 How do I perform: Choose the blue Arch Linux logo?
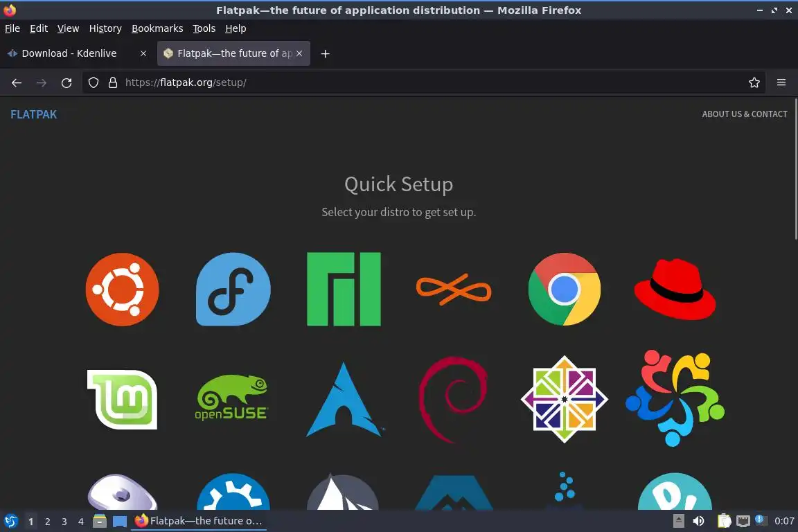tap(344, 400)
